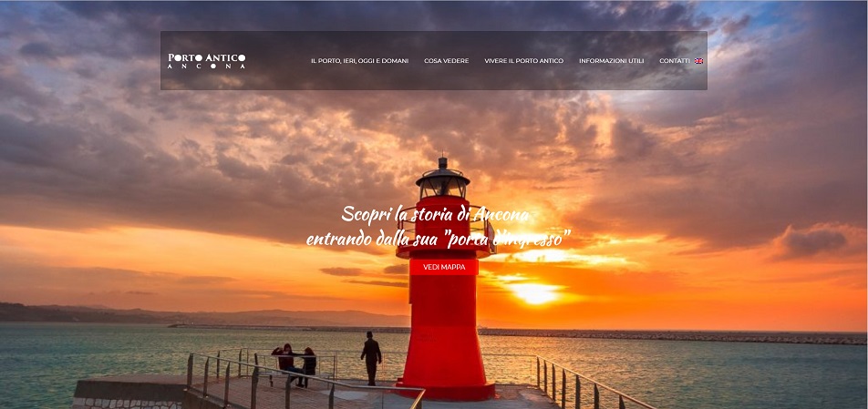Screen dimensions: 868x409
Task: Click the lighthouse lantern top
Action: coord(443,177)
